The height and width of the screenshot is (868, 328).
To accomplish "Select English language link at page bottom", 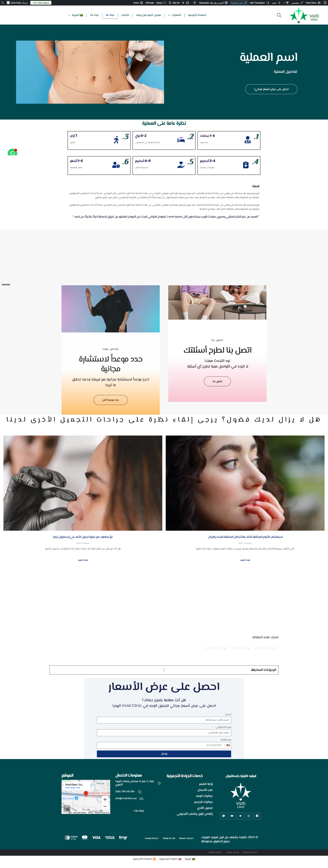I will pos(170,859).
